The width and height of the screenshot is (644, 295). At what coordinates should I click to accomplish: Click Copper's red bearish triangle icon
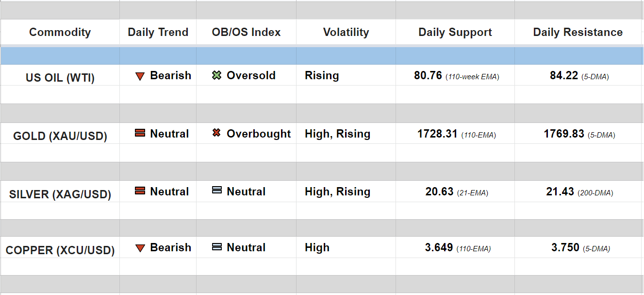click(140, 248)
